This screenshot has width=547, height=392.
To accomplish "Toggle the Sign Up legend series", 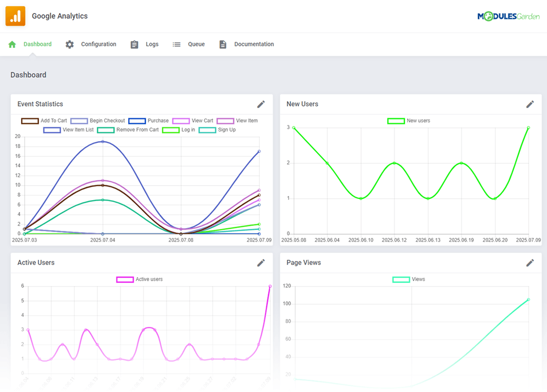I will point(217,130).
